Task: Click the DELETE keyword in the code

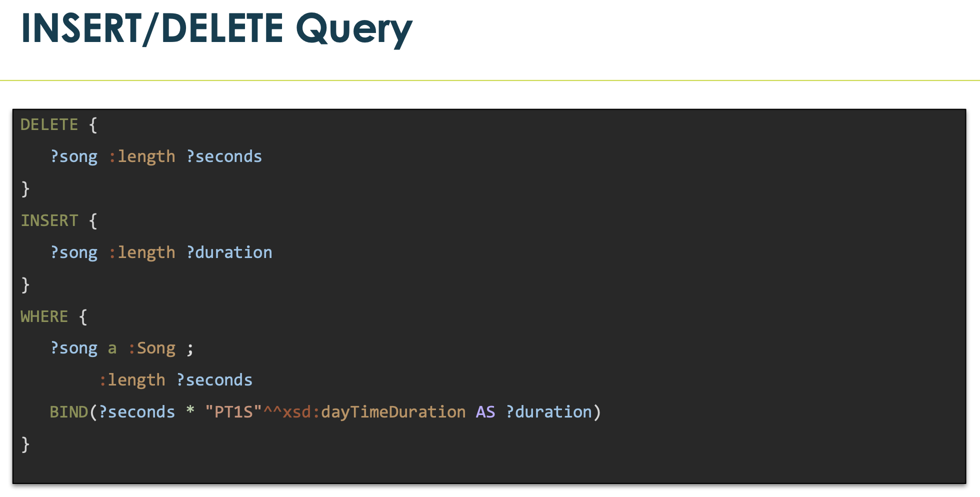Action: point(49,124)
